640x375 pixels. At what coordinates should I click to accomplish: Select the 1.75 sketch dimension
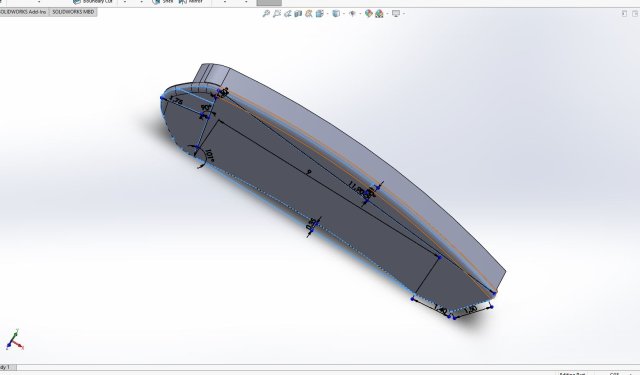pyautogui.click(x=176, y=100)
